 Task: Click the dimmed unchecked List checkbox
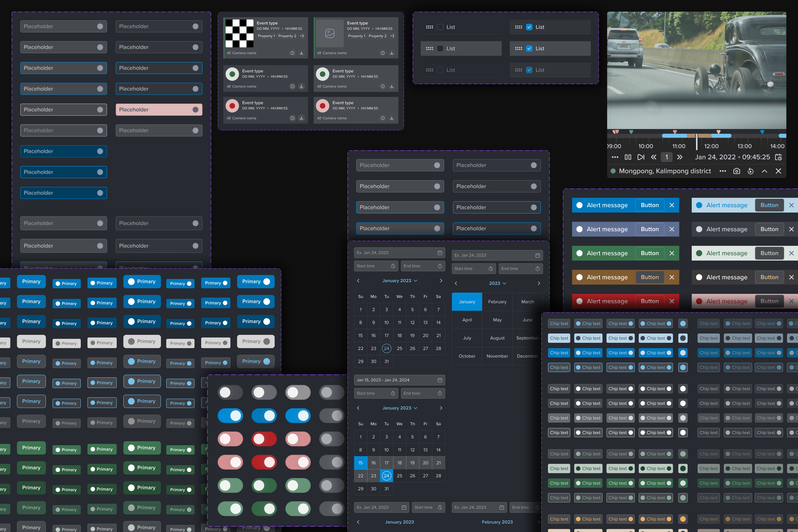440,70
